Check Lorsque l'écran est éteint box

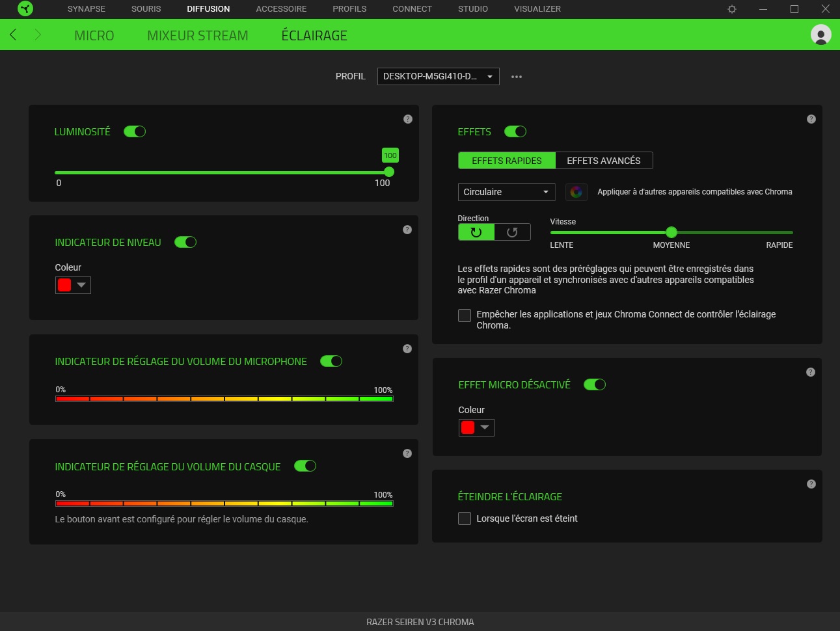[x=465, y=518]
